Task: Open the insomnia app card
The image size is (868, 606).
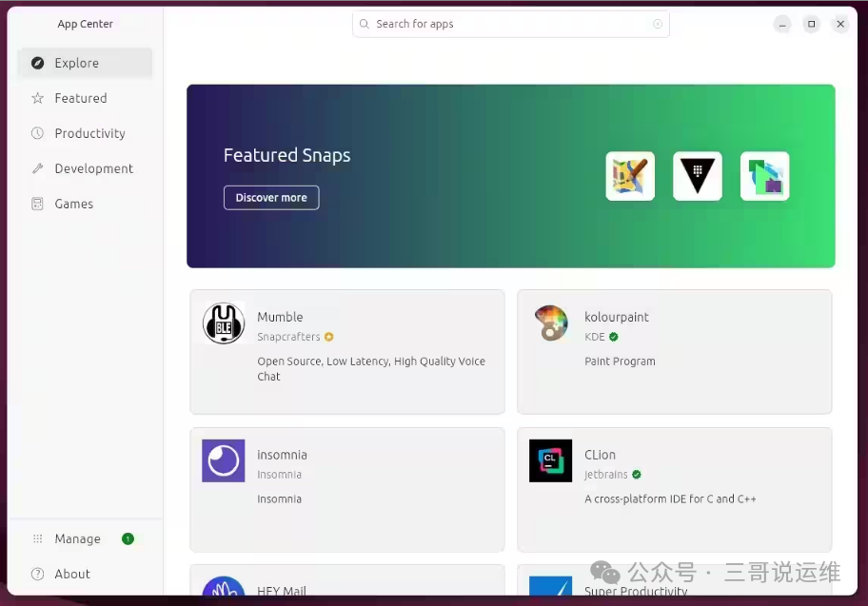Action: click(347, 490)
